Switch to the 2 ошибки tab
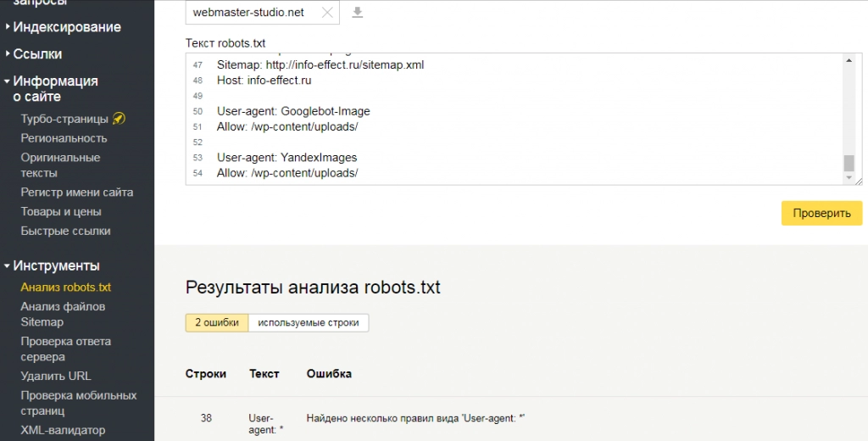Viewport: 868px width, 441px height. coord(217,323)
